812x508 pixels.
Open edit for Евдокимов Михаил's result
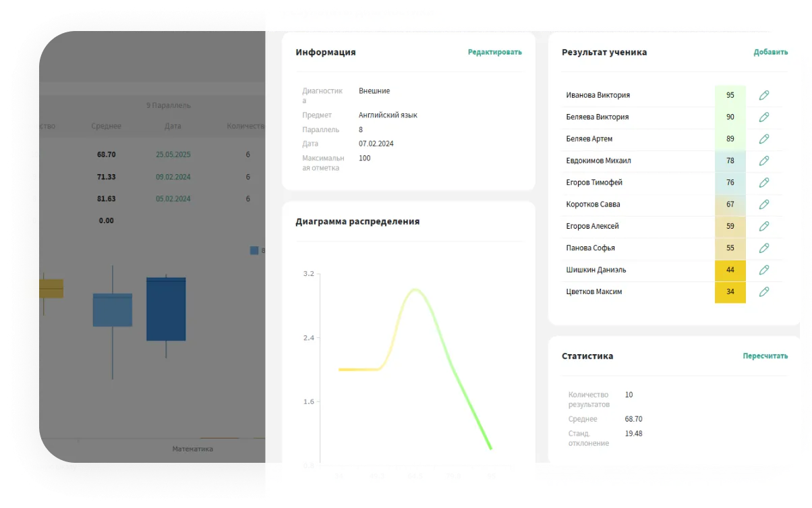pyautogui.click(x=763, y=161)
